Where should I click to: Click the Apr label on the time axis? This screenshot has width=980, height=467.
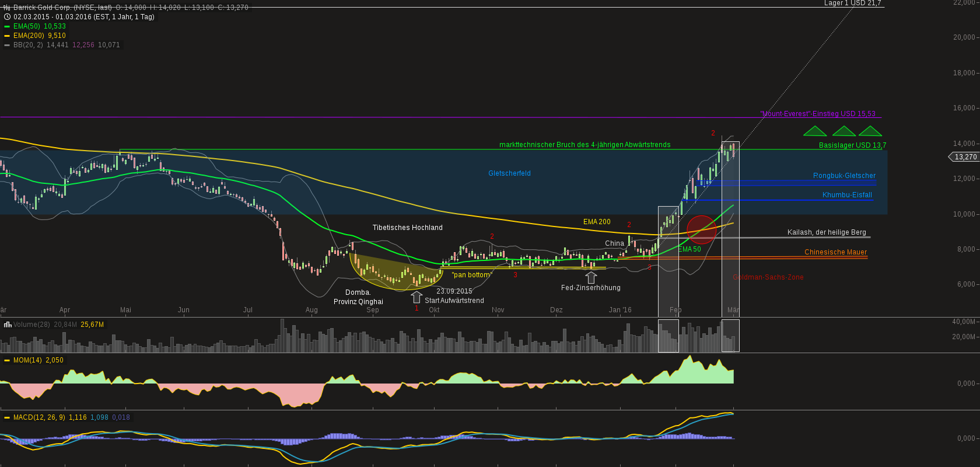(x=65, y=310)
